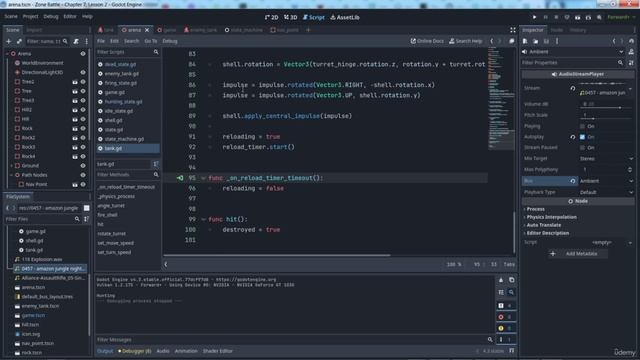640x360 pixels.
Task: Open Search Help
Action: [x=466, y=41]
